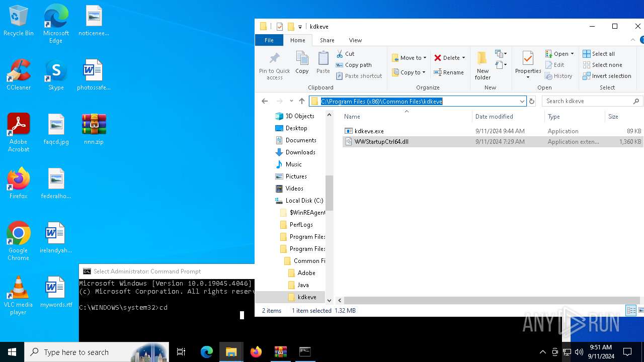Click the taskbar search box
This screenshot has height=362, width=644.
coord(97,352)
